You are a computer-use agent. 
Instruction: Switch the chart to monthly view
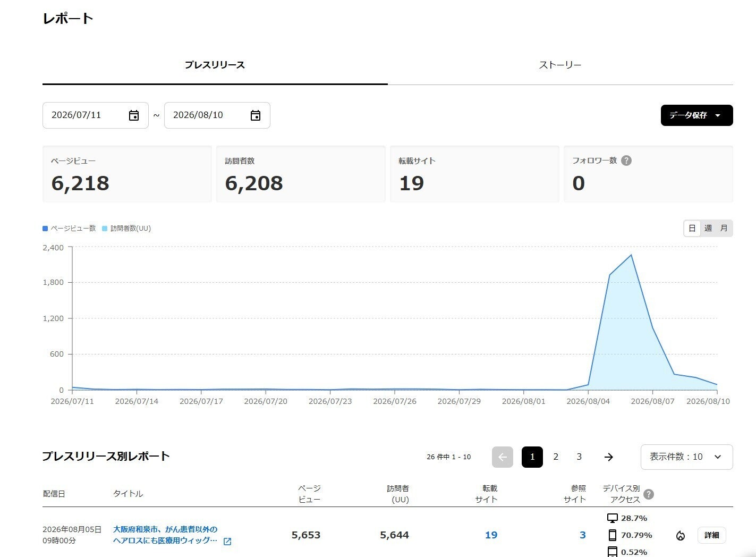click(724, 228)
